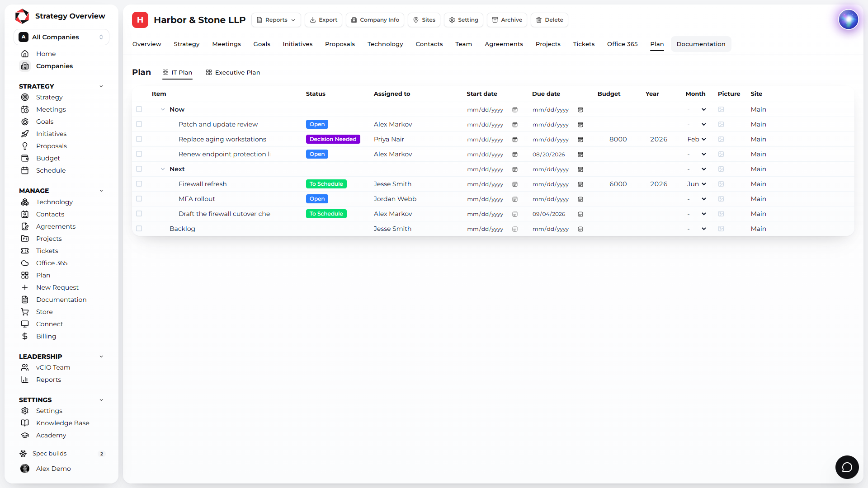Click the Tickets icon in sidebar

click(x=25, y=251)
